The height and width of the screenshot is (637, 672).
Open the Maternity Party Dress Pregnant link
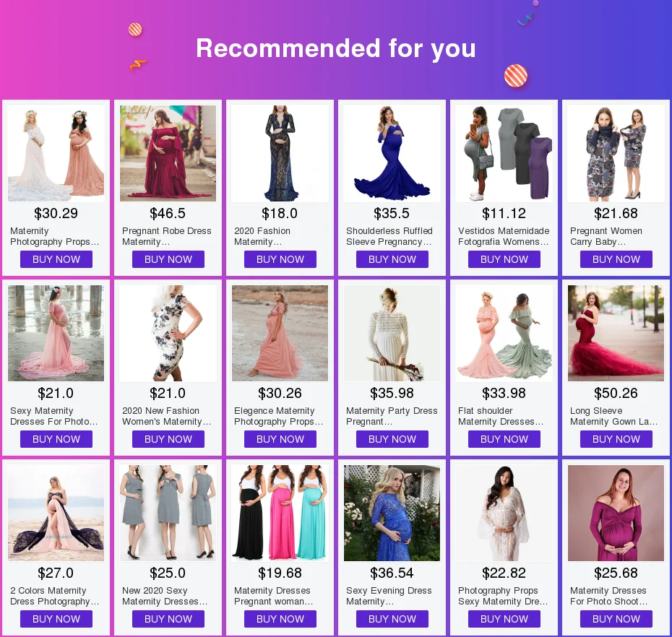[x=392, y=416]
